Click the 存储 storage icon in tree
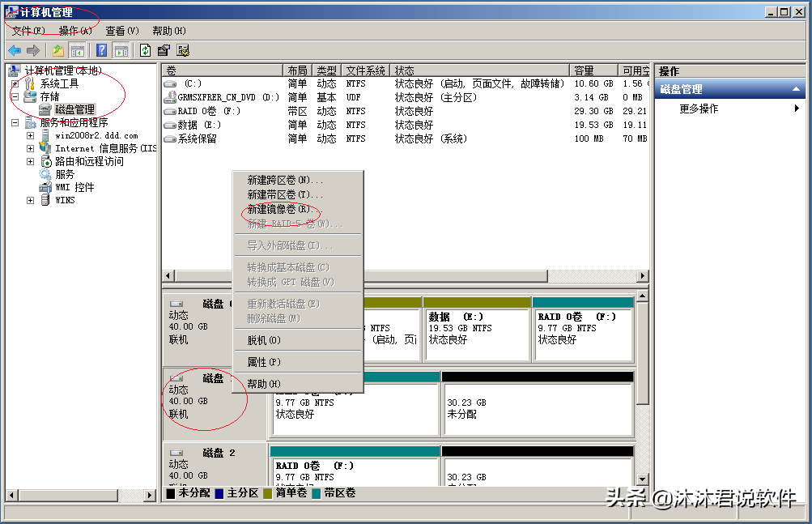 (31, 96)
